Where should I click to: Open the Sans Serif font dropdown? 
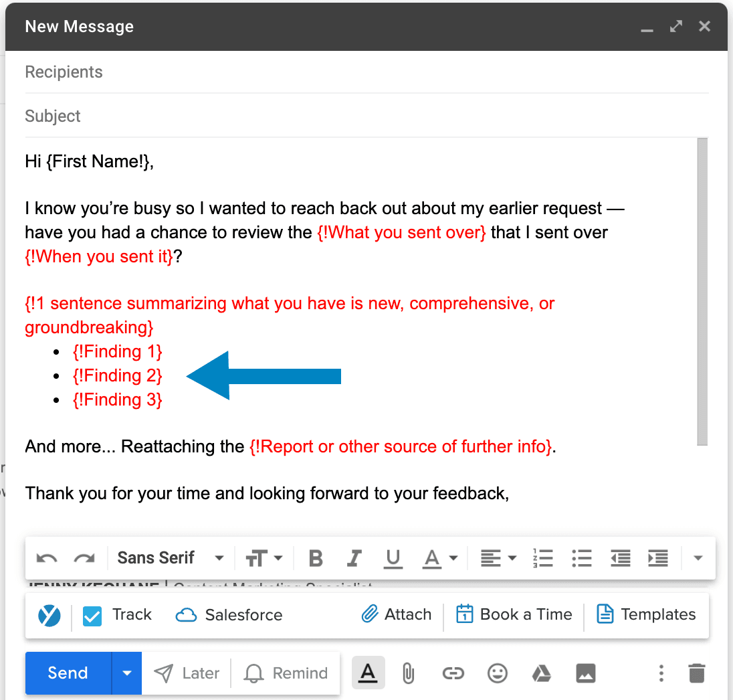169,557
